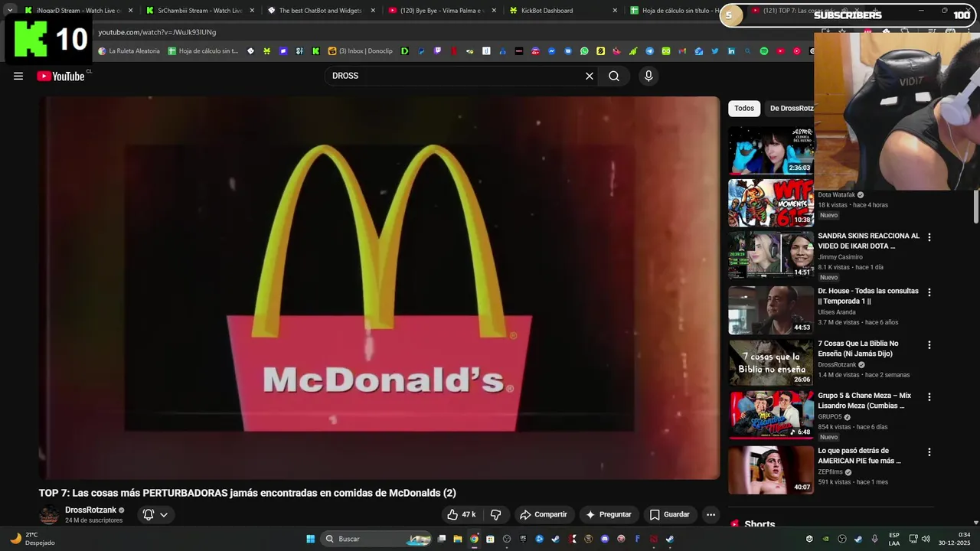Go to the YouTube home logo
Viewport: 980px width, 551px height.
(60, 76)
